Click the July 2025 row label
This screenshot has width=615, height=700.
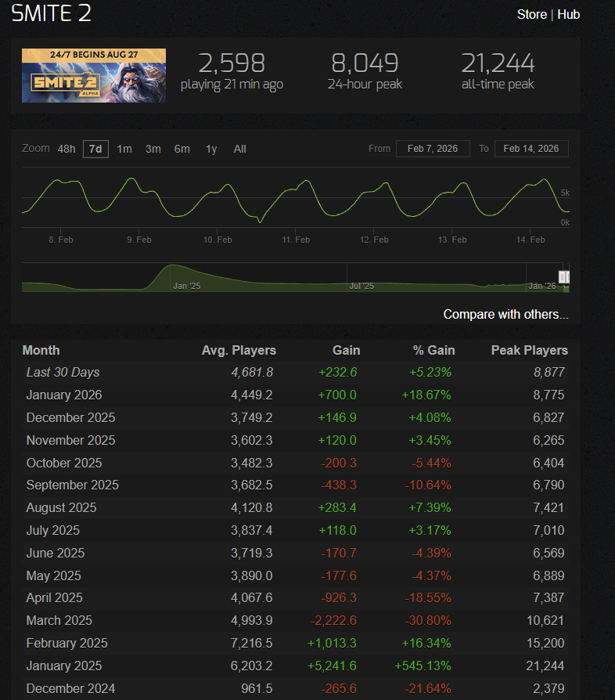click(x=52, y=530)
